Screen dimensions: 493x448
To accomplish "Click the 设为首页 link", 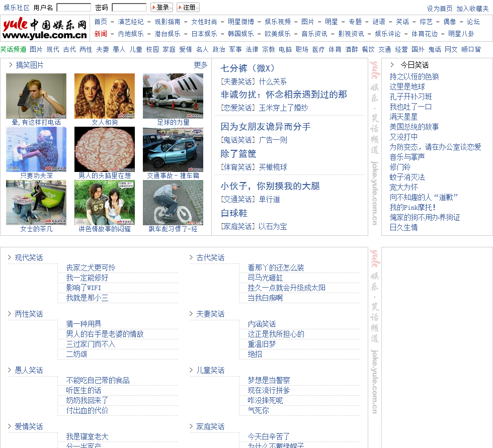I will coord(440,9).
